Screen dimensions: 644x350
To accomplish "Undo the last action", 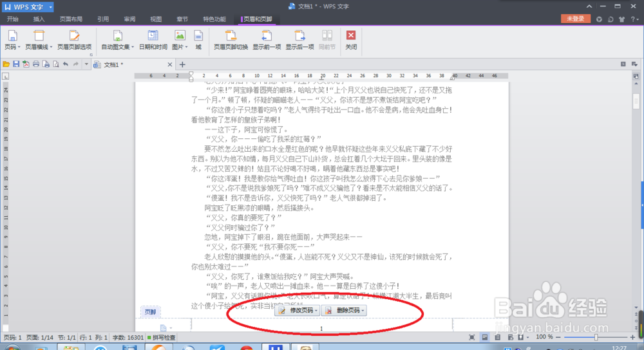I will [66, 64].
